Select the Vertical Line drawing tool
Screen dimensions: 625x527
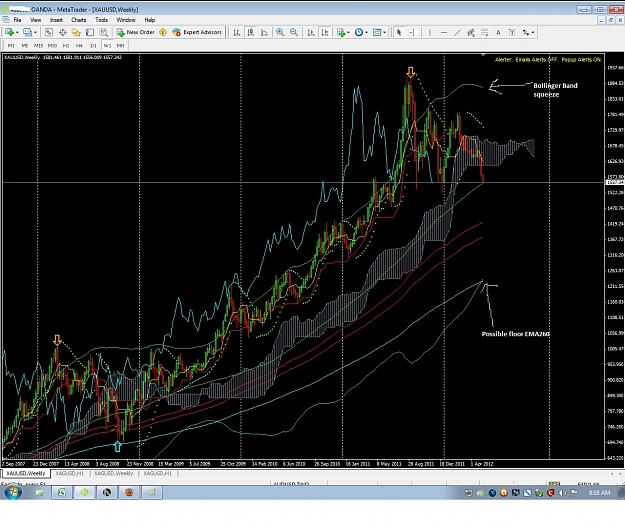430,32
